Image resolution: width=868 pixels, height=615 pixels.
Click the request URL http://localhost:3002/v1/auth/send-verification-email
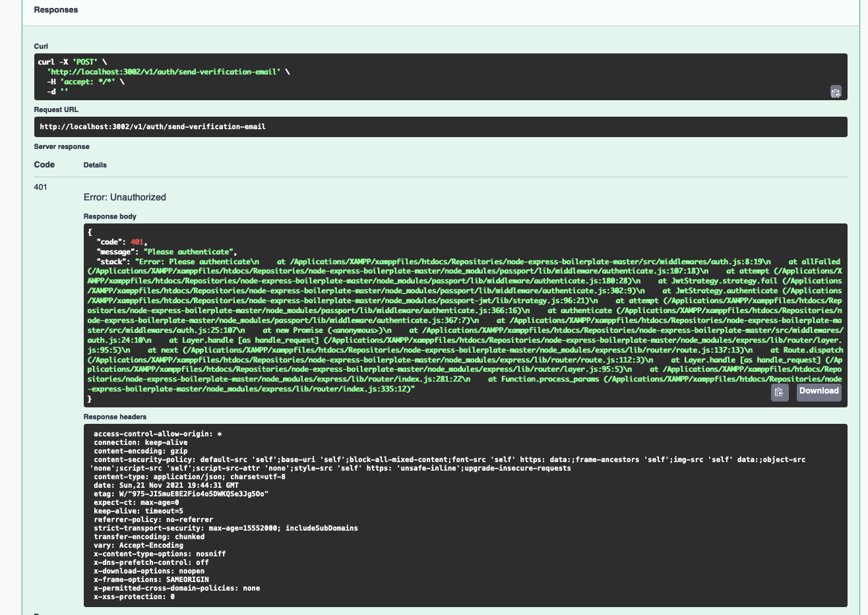152,127
